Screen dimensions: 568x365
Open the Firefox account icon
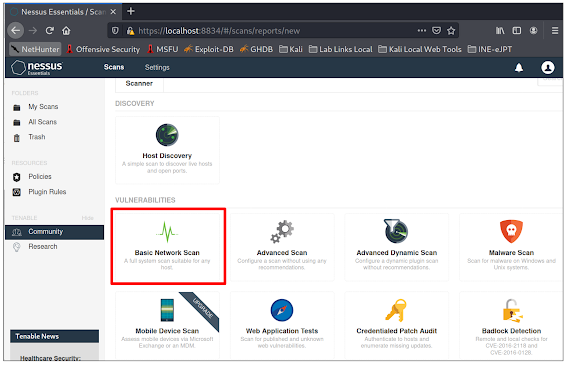tap(533, 31)
